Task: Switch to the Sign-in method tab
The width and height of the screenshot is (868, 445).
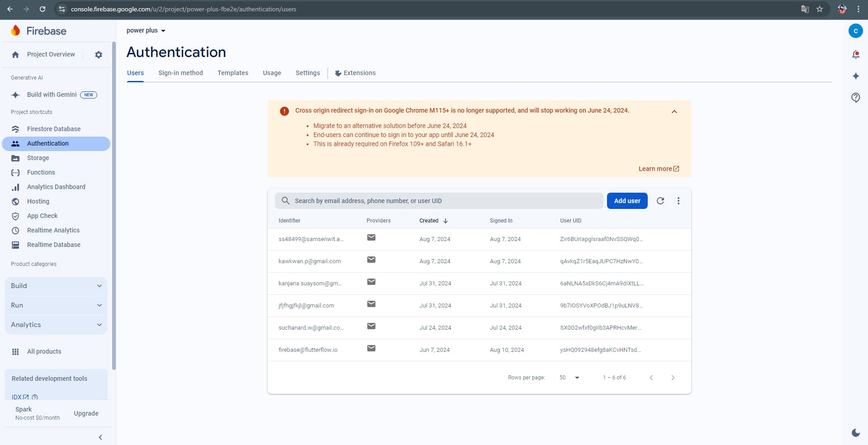Action: coord(180,73)
